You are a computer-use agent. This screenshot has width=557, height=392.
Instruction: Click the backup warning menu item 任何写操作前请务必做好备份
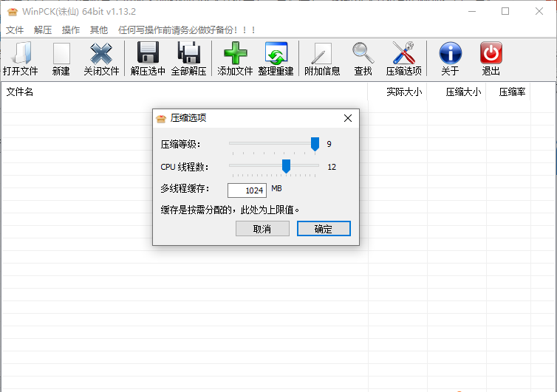(x=187, y=30)
